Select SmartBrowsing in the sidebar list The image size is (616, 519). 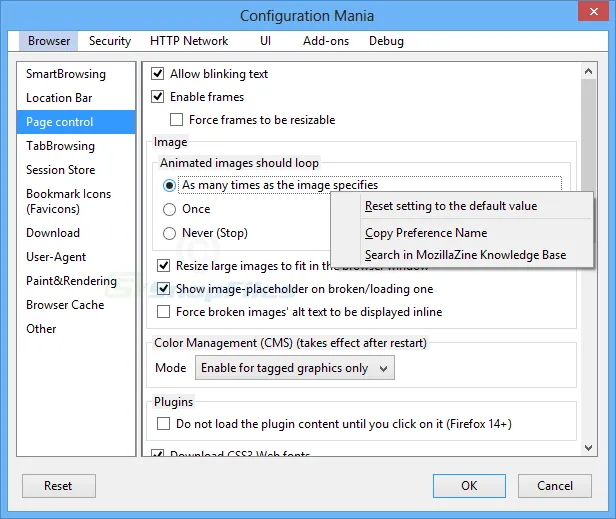[66, 74]
